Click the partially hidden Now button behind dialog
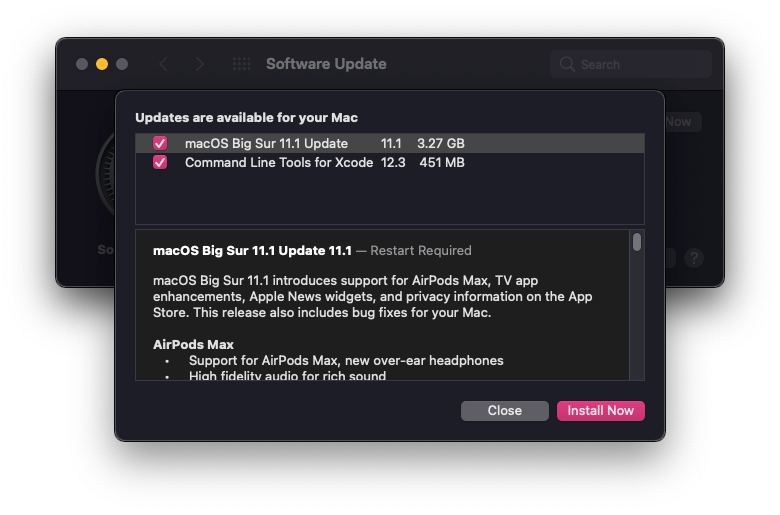The width and height of the screenshot is (780, 515). [x=682, y=122]
